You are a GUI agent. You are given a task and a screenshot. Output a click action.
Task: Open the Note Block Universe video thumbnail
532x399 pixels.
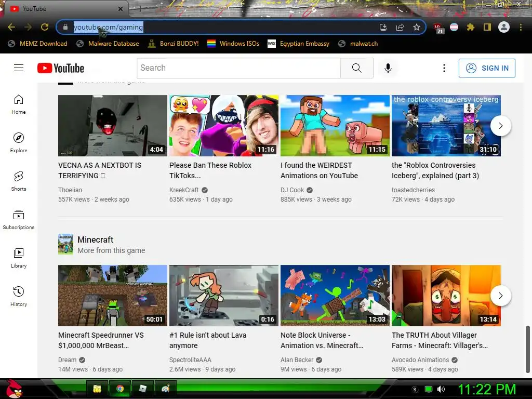335,296
